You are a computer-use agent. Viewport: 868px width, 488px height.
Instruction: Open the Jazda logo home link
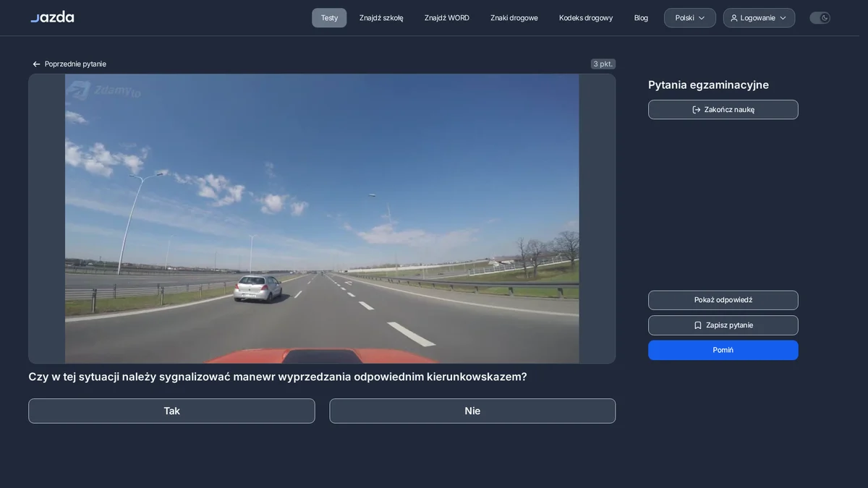coord(52,17)
